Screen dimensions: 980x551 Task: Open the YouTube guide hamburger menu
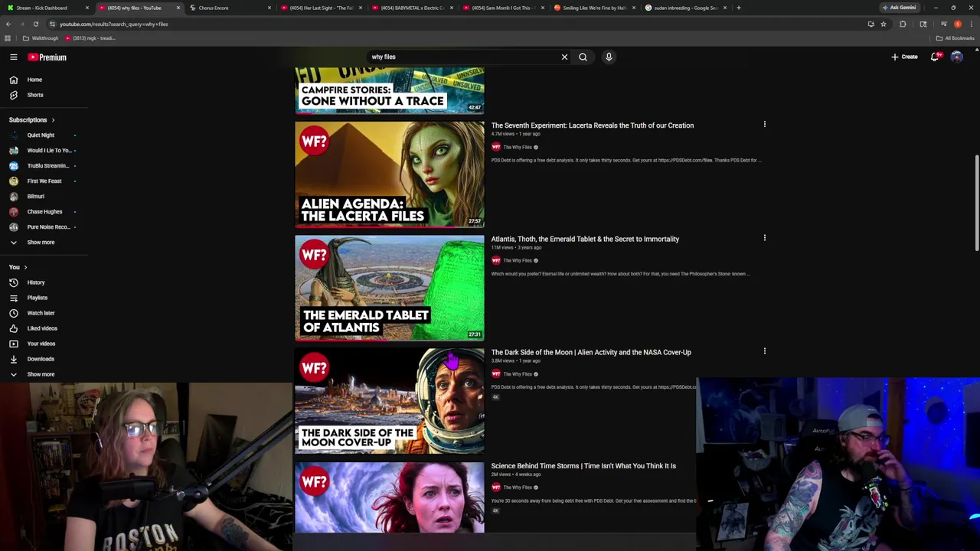13,57
